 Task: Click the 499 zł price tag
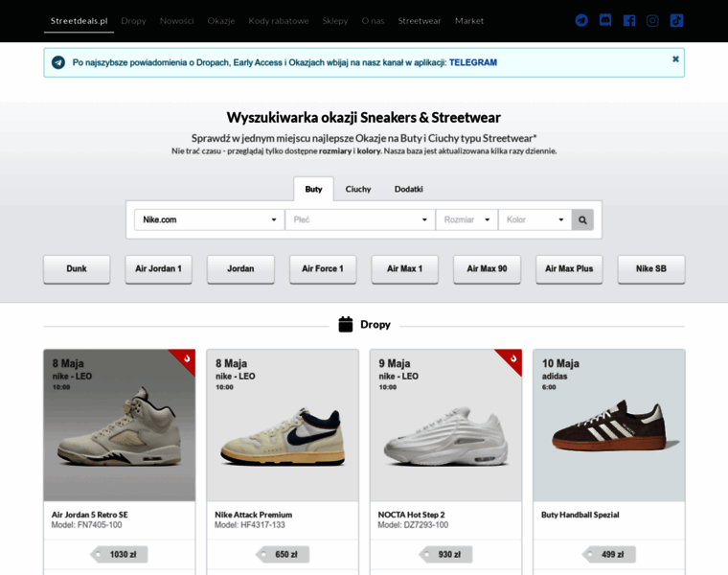click(x=609, y=554)
